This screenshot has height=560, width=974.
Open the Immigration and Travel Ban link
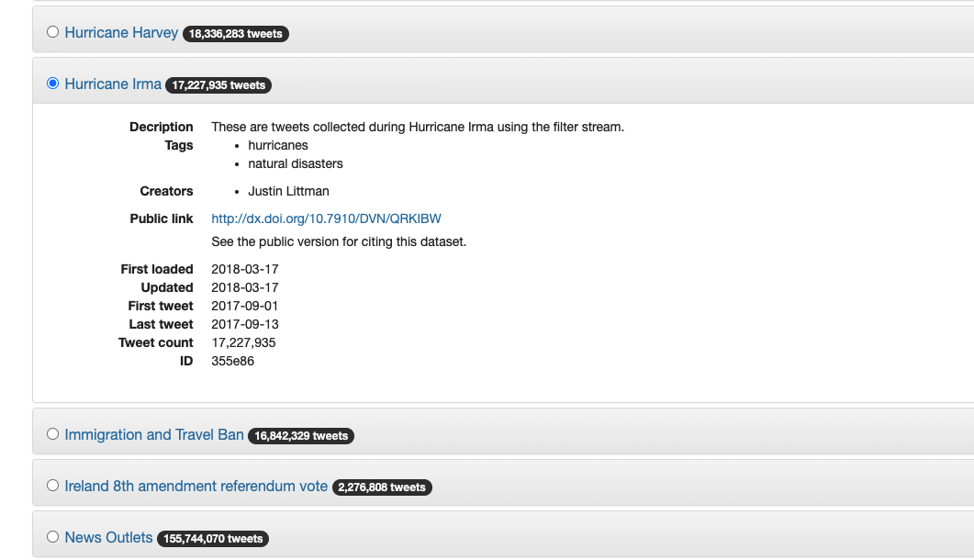(x=152, y=434)
